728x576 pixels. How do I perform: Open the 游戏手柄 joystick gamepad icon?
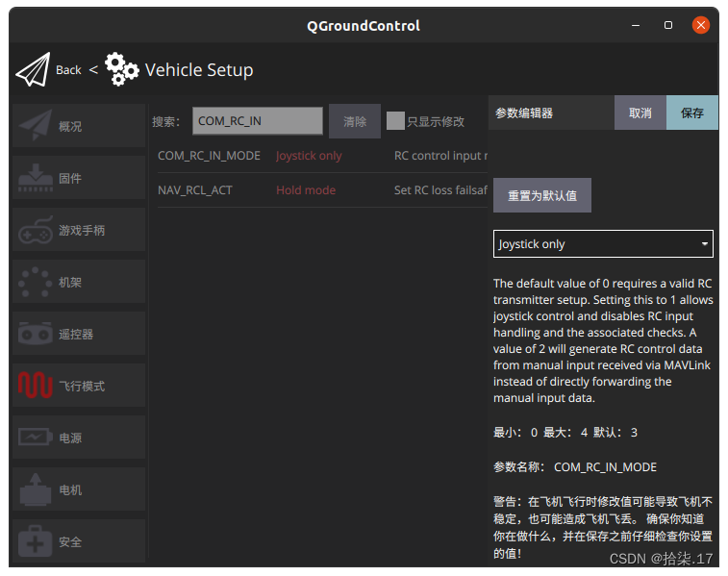coord(36,230)
